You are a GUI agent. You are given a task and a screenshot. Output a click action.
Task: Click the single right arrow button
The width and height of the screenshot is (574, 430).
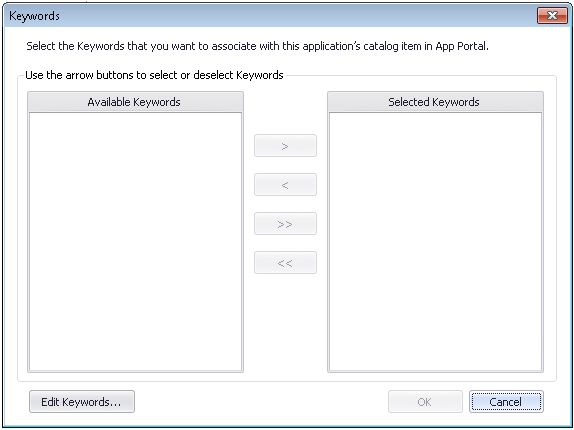285,146
